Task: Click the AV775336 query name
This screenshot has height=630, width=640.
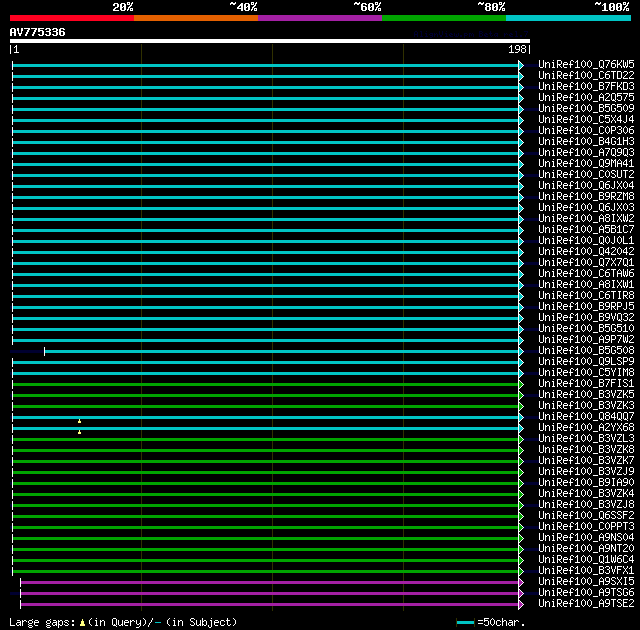Action: 38,32
